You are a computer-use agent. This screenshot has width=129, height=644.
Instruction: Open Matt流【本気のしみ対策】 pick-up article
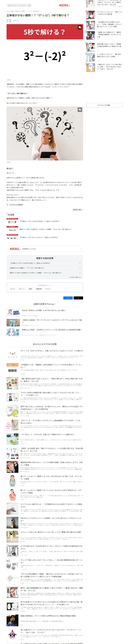(x=44, y=310)
